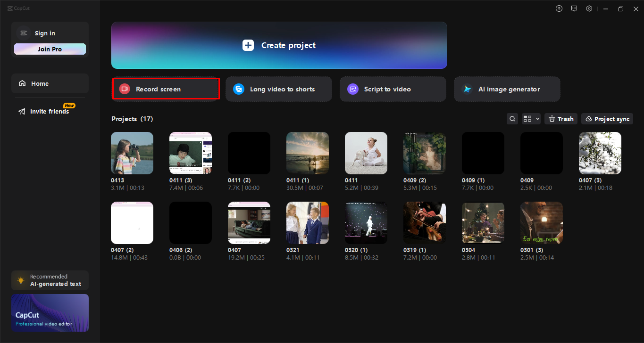The width and height of the screenshot is (644, 343).
Task: Click the CapCut Professional video editor banner
Action: pyautogui.click(x=50, y=313)
